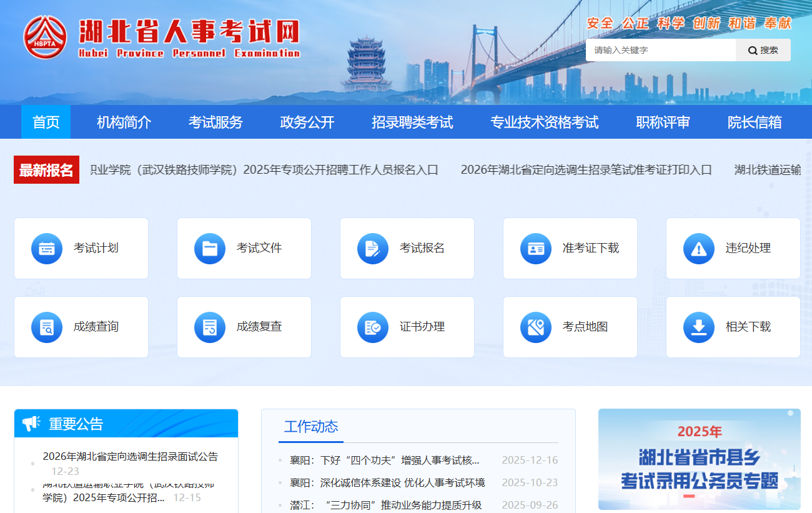Screen dimensions: 812x513
Task: Select the 首页 navigation tab
Action: [46, 122]
